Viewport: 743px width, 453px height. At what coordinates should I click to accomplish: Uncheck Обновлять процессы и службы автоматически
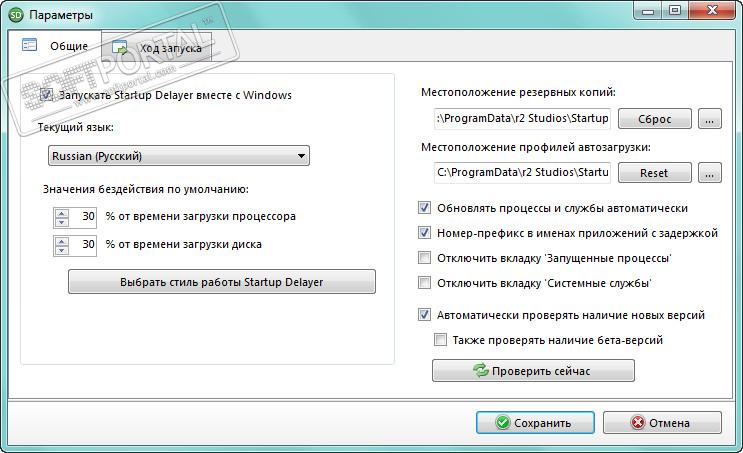424,208
